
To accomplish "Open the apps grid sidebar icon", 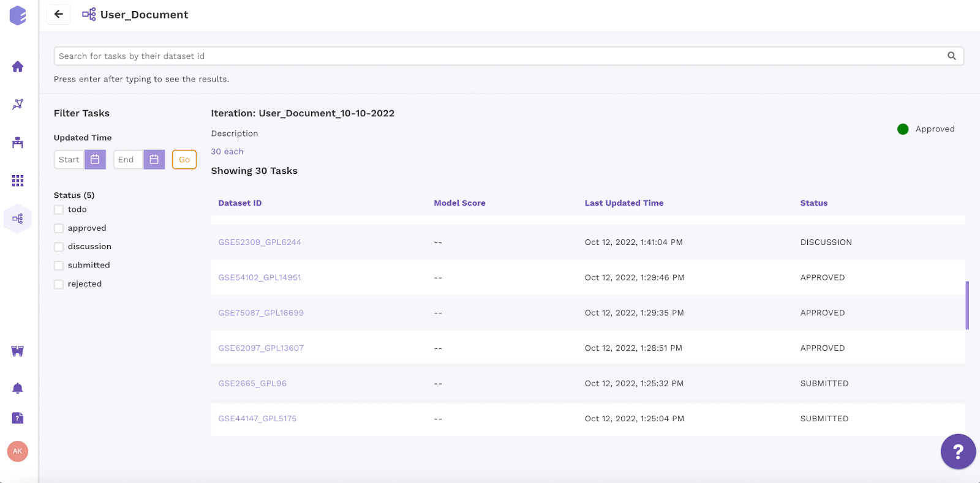I will point(18,181).
